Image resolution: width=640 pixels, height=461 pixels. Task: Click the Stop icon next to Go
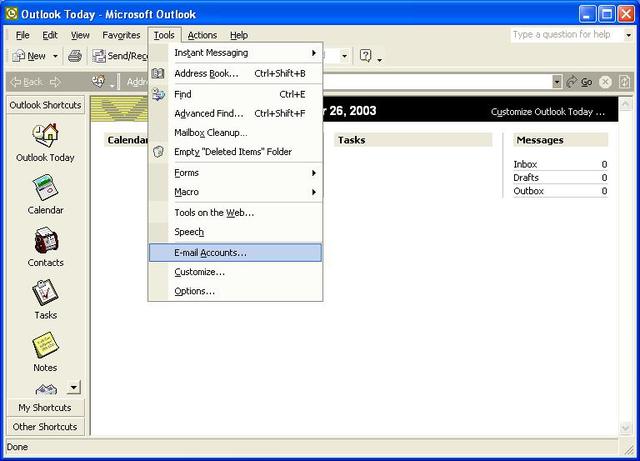point(605,82)
